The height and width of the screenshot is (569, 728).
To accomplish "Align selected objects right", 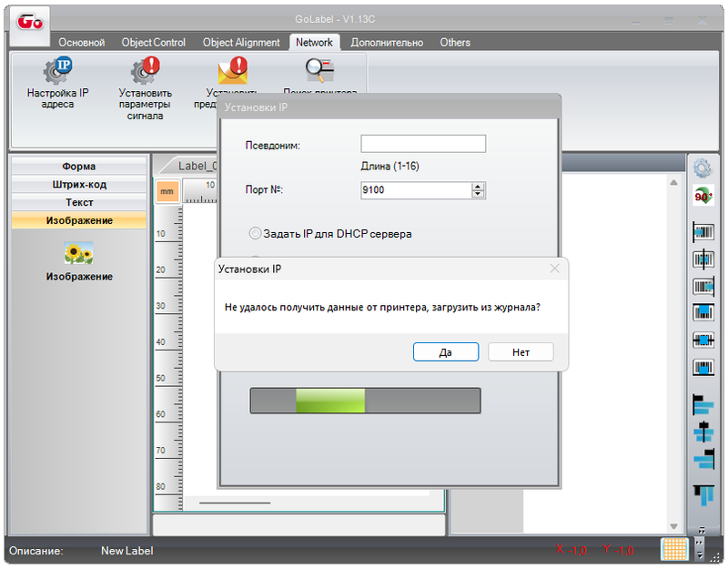I will (x=703, y=460).
